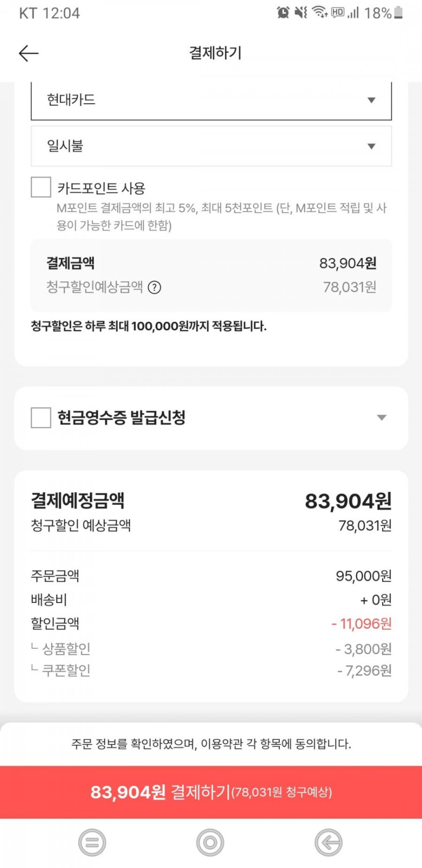Tap the 청구할인예상금액 label in card section
Image resolution: width=422 pixels, height=868 pixels.
[95, 287]
